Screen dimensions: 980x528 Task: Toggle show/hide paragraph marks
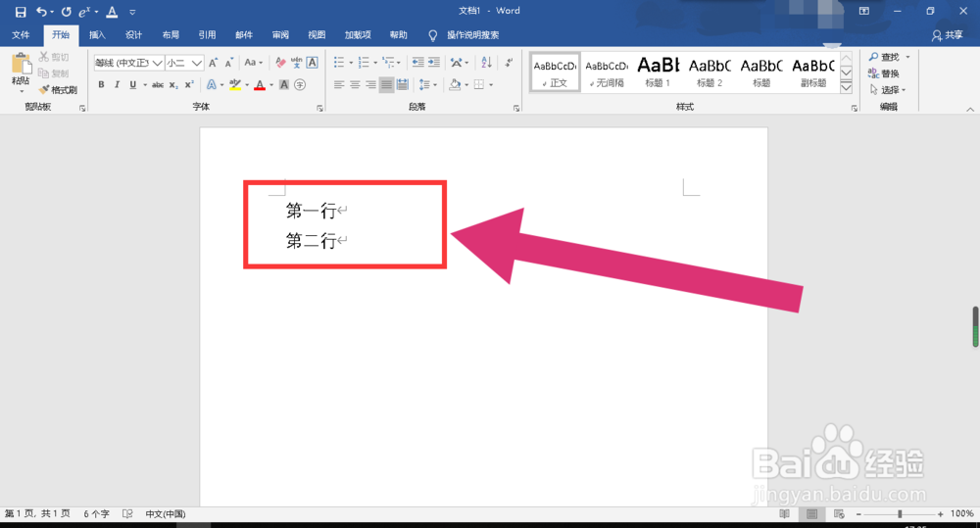pyautogui.click(x=510, y=63)
